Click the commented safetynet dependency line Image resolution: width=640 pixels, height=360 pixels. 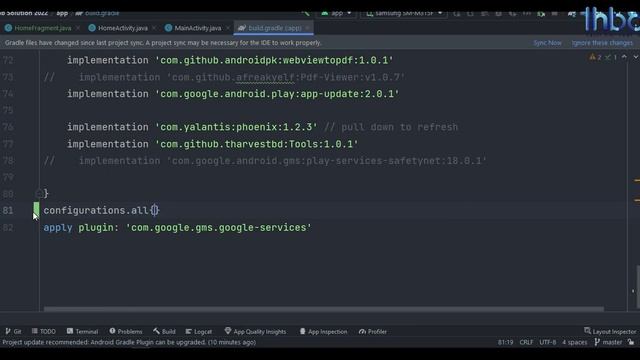point(265,161)
